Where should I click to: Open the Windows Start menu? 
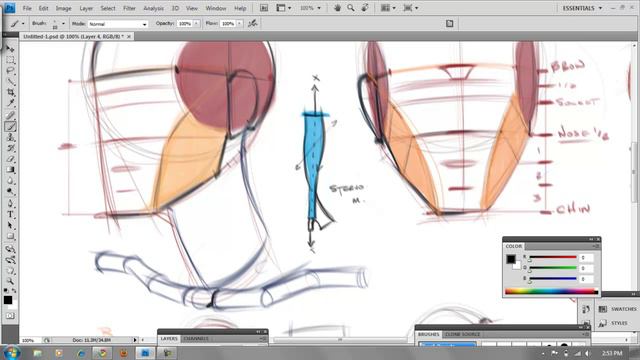tap(11, 352)
